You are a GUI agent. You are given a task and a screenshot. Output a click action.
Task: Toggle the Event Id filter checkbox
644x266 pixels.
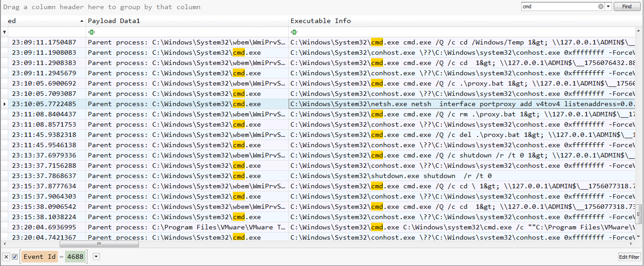[x=15, y=257]
